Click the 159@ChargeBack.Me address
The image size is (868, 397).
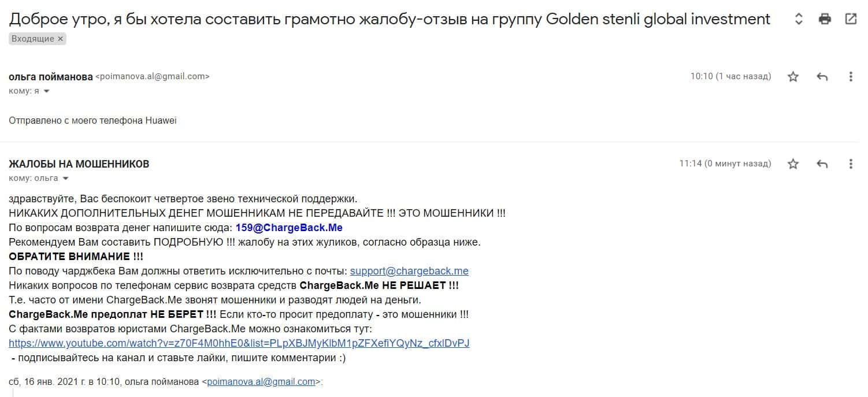tap(289, 228)
